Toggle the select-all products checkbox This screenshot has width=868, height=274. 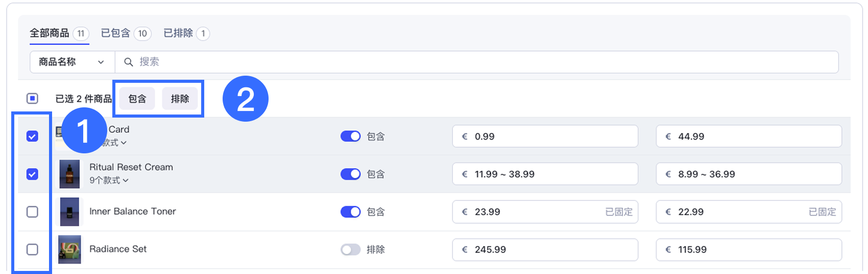tap(32, 98)
